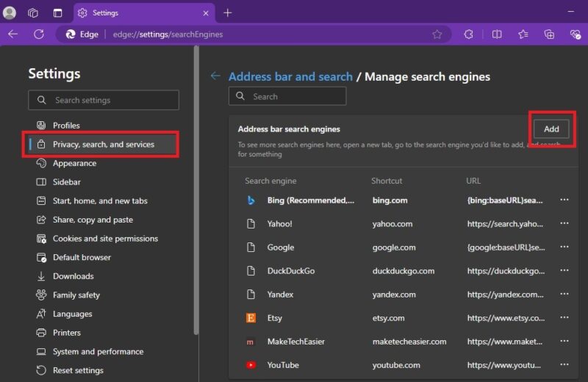Click the Etsy URL cell
The width and height of the screenshot is (588, 382).
click(x=506, y=318)
